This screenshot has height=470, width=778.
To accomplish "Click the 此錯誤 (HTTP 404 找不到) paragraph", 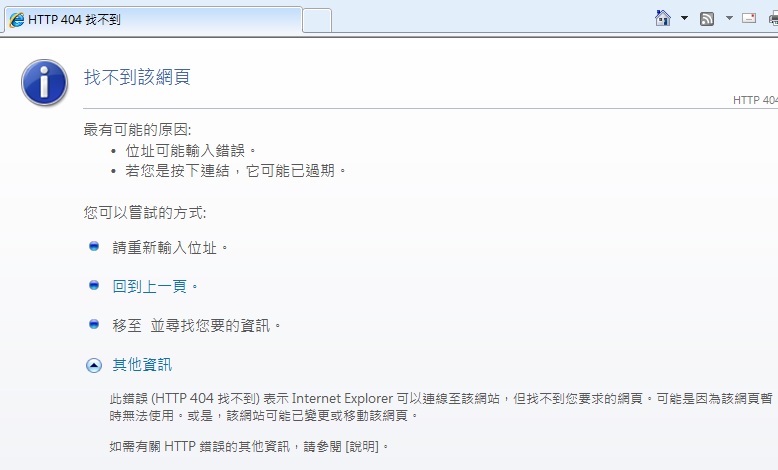I will pyautogui.click(x=441, y=406).
